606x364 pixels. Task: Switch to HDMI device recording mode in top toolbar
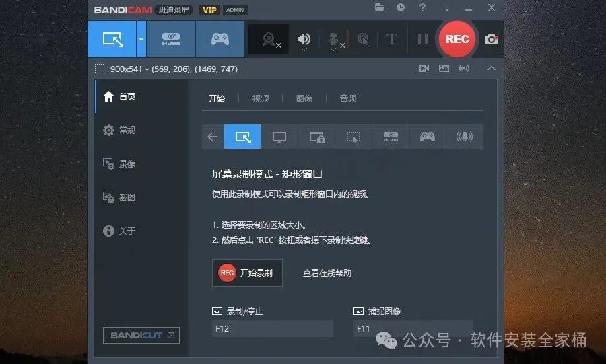click(171, 39)
